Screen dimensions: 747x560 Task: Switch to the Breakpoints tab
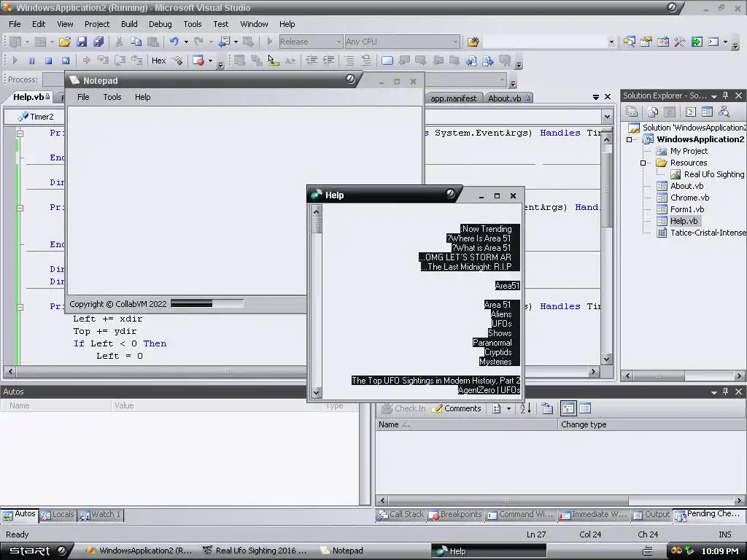pyautogui.click(x=455, y=515)
